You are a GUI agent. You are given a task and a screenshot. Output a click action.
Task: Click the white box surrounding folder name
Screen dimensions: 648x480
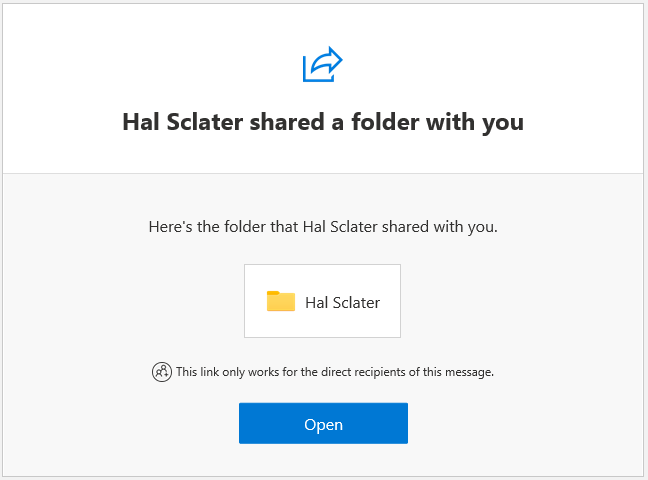tap(322, 301)
